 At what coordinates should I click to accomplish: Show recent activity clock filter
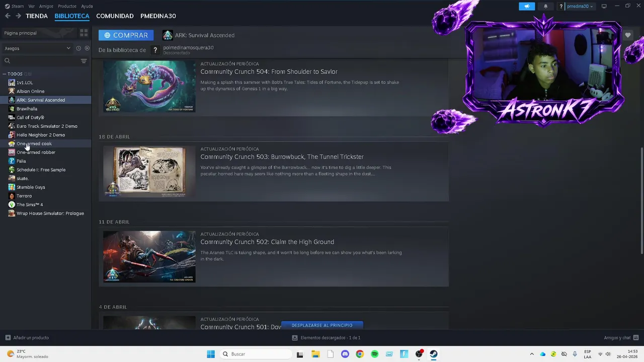click(78, 48)
